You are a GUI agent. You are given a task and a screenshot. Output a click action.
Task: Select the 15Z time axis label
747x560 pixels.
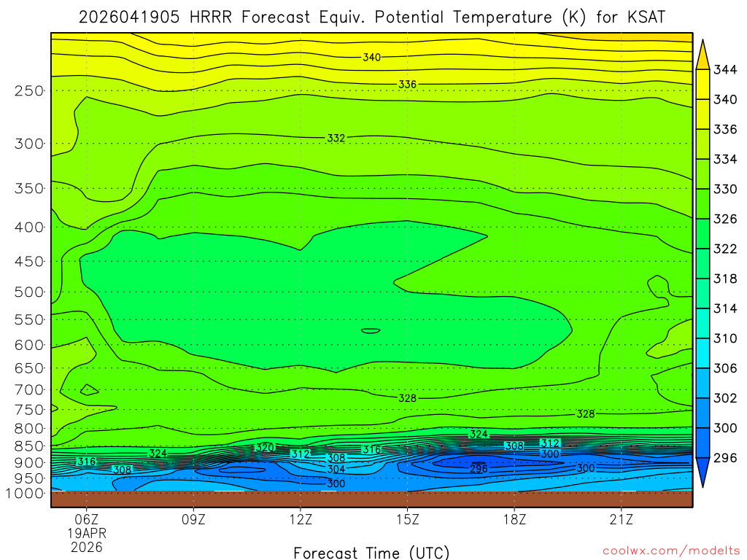click(408, 519)
